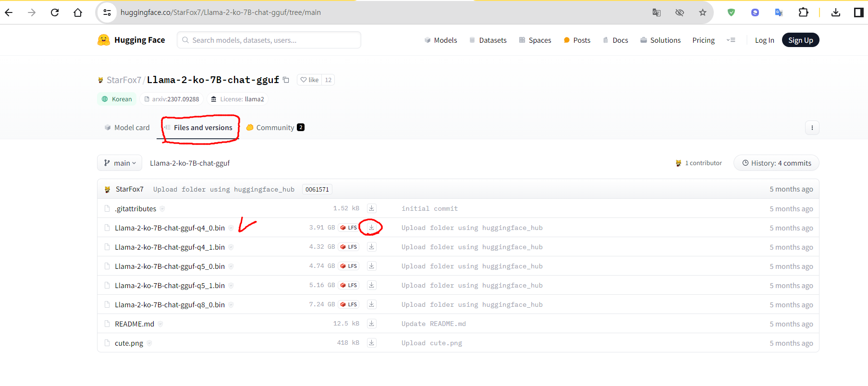Download Llama-2-ko-7B-chat-gguf-q8_0.bin file

point(371,304)
